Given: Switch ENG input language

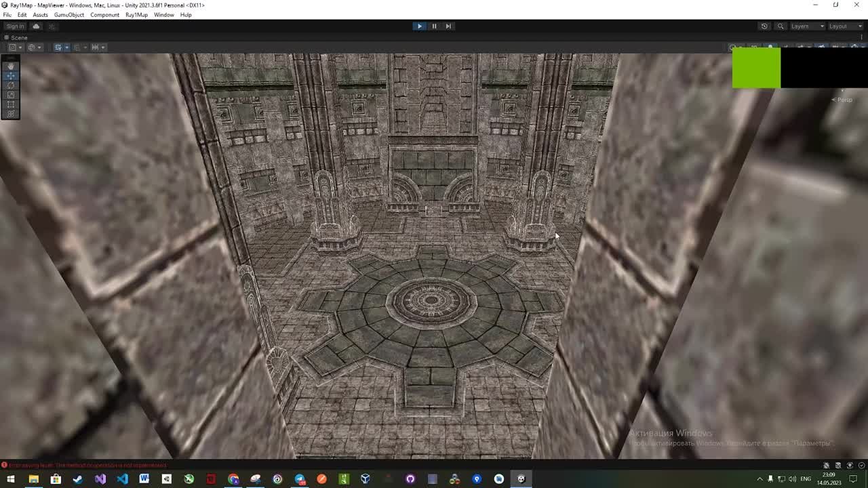Looking at the screenshot, I should 806,479.
